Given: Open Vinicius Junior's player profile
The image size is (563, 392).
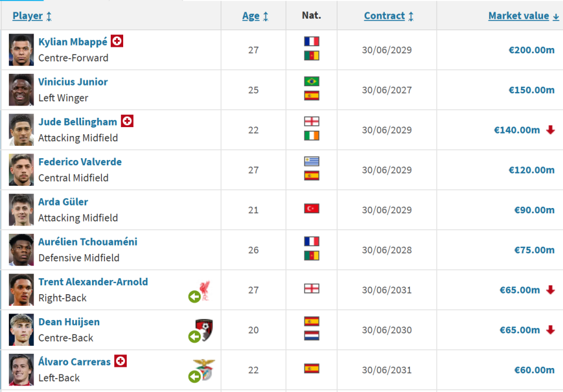Looking at the screenshot, I should (x=73, y=82).
